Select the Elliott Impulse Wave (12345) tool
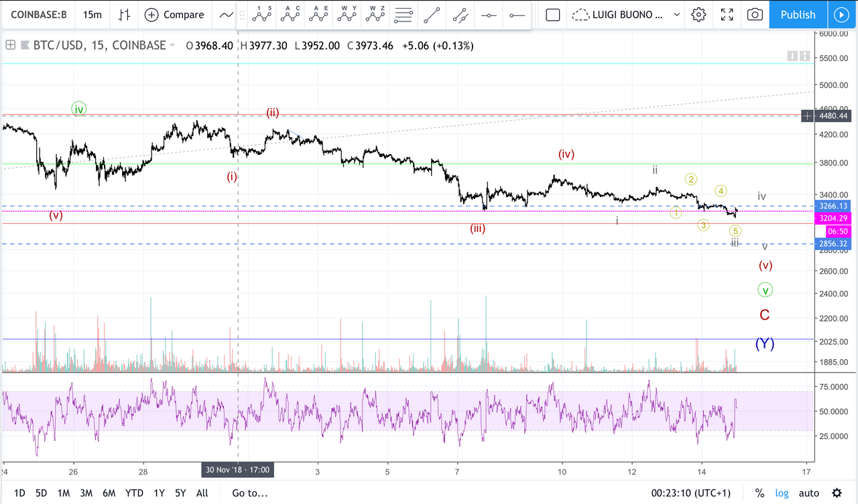This screenshot has width=858, height=504. point(261,15)
